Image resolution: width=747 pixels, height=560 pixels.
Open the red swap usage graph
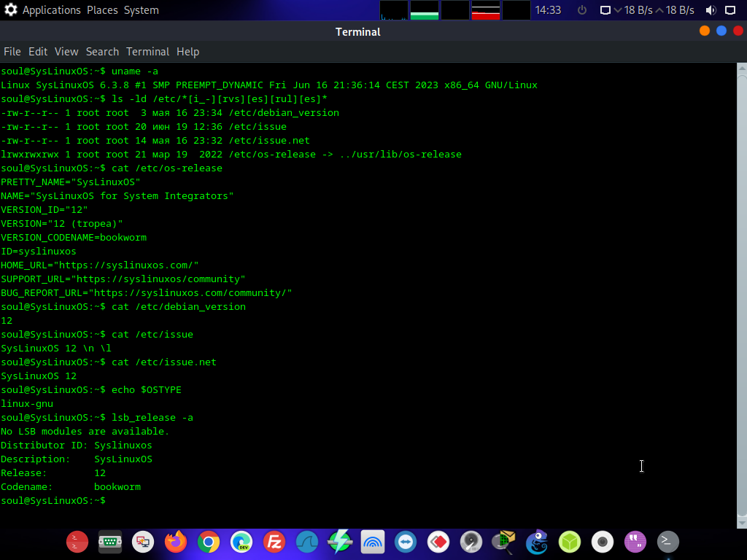(485, 10)
